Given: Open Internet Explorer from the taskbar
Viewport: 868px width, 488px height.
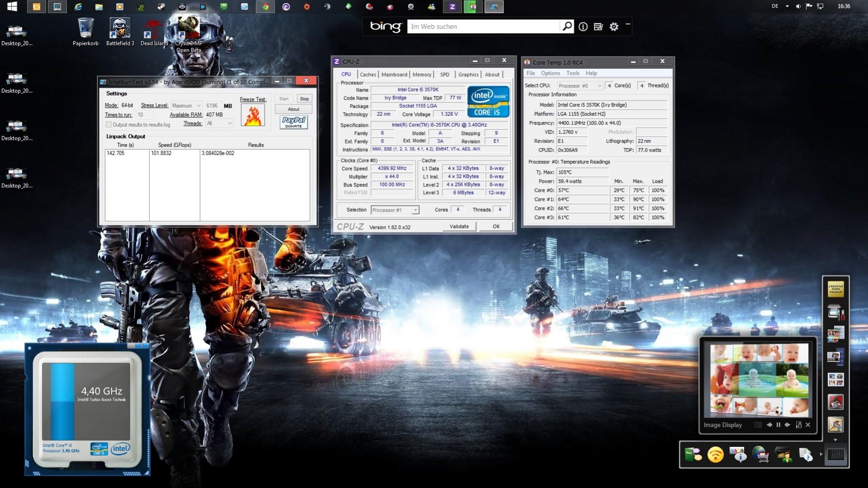Looking at the screenshot, I should [78, 7].
